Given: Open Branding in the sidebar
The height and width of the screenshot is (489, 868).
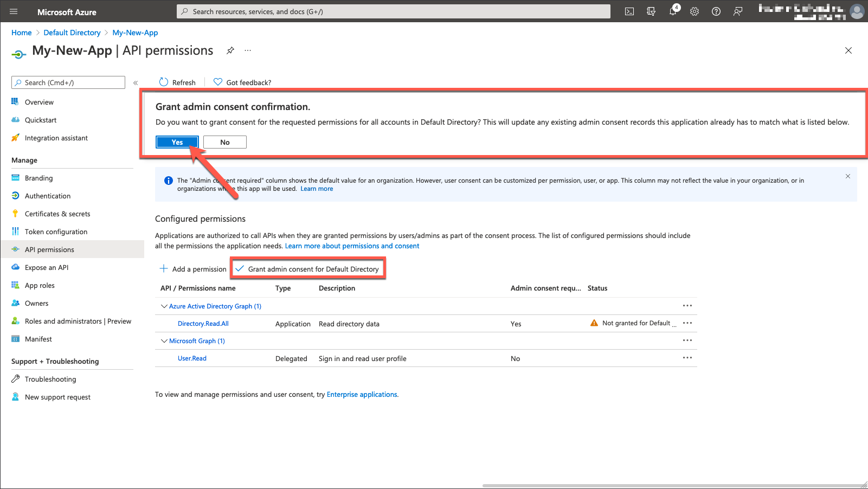Looking at the screenshot, I should 39,178.
